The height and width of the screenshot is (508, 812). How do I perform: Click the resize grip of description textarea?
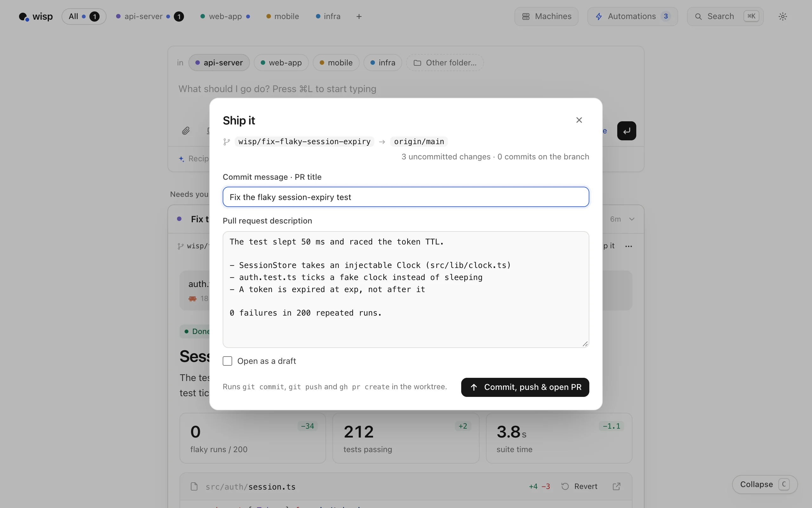tap(585, 344)
